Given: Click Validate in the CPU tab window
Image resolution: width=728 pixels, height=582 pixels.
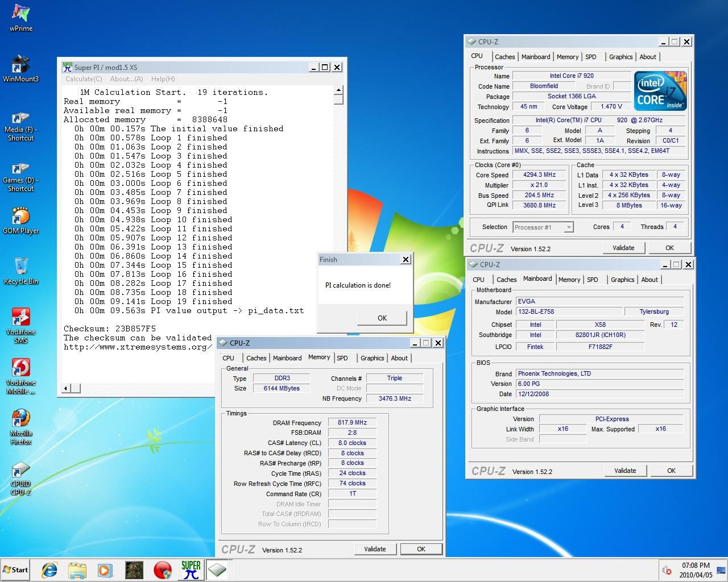Looking at the screenshot, I should coord(623,248).
